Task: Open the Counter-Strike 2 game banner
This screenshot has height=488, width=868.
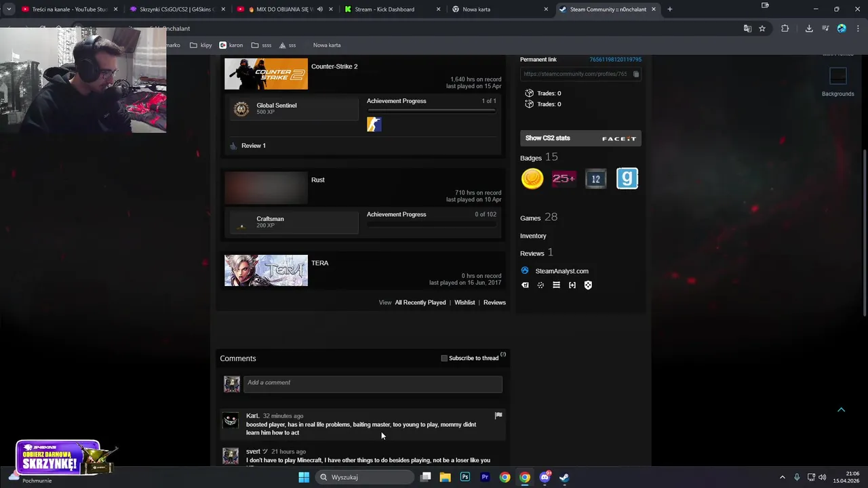Action: click(x=266, y=74)
